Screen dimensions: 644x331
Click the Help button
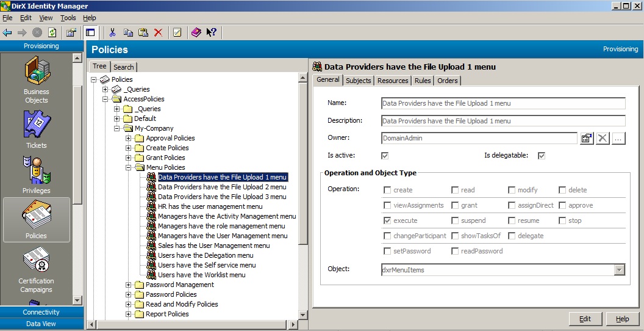coord(622,319)
